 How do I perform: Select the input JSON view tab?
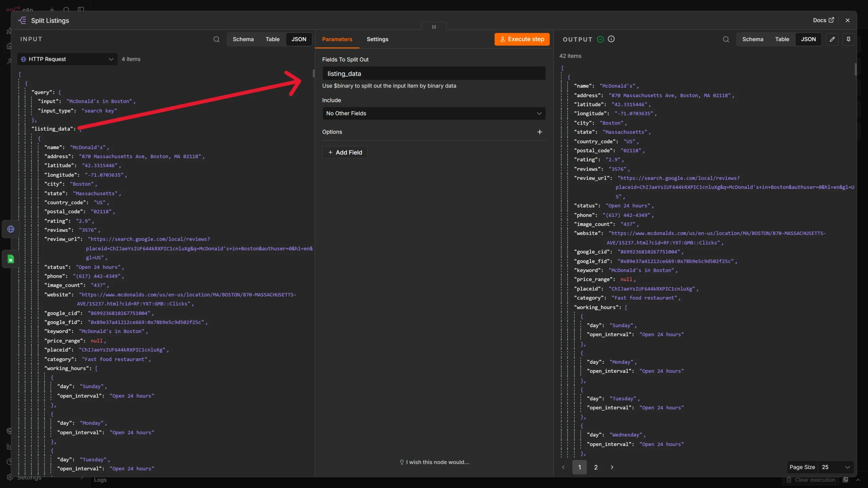299,39
